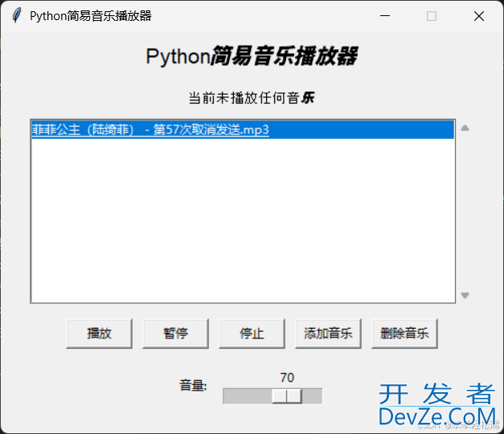Click the playlist scrollbar down arrow

click(465, 295)
